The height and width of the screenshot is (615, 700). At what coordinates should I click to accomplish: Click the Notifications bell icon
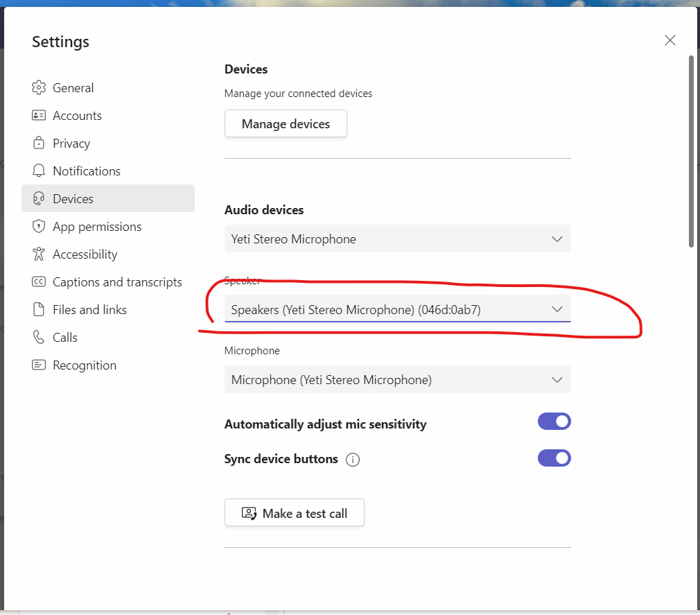pyautogui.click(x=39, y=171)
